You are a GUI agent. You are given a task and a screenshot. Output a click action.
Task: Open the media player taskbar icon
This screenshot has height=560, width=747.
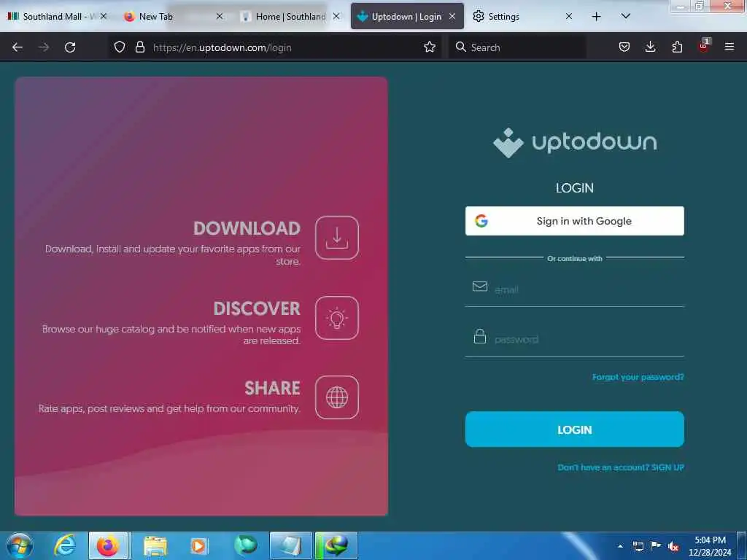pyautogui.click(x=198, y=545)
